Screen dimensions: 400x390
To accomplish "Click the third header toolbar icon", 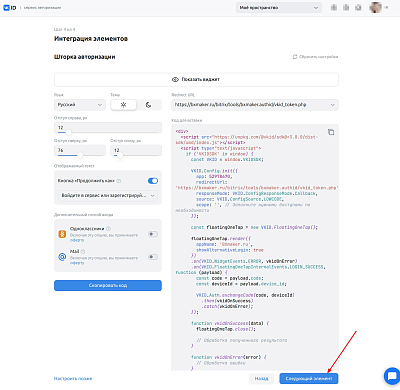I will [358, 7].
